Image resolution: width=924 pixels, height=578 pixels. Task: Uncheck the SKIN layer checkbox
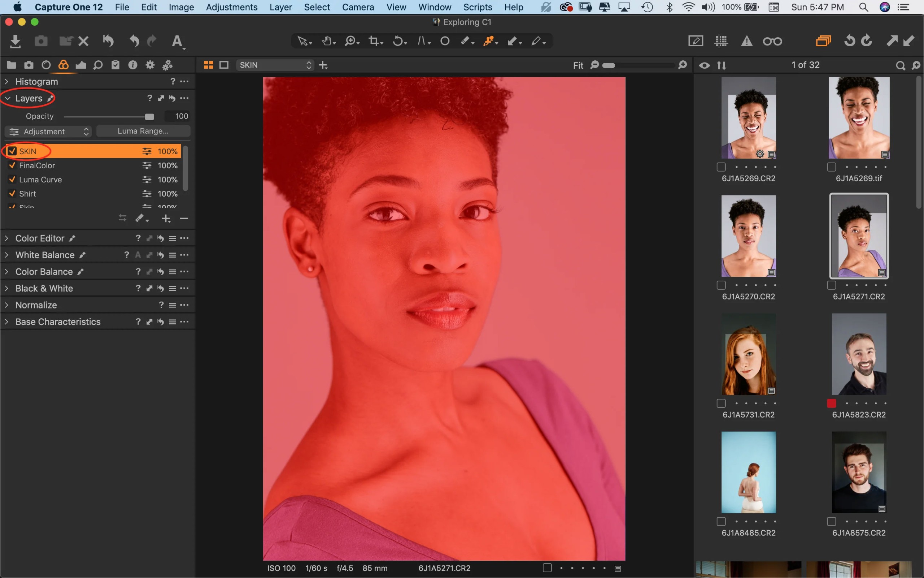click(x=12, y=151)
